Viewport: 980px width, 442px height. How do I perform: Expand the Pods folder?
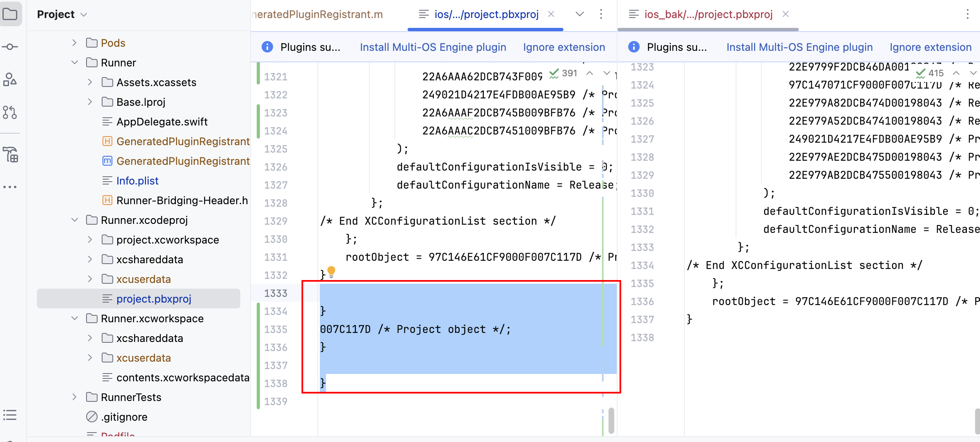(x=74, y=43)
